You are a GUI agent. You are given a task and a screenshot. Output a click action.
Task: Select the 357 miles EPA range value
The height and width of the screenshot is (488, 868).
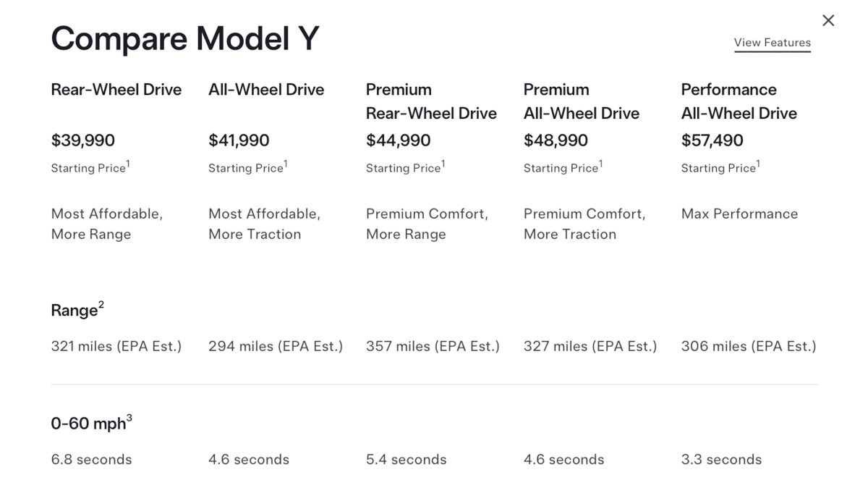pyautogui.click(x=432, y=346)
